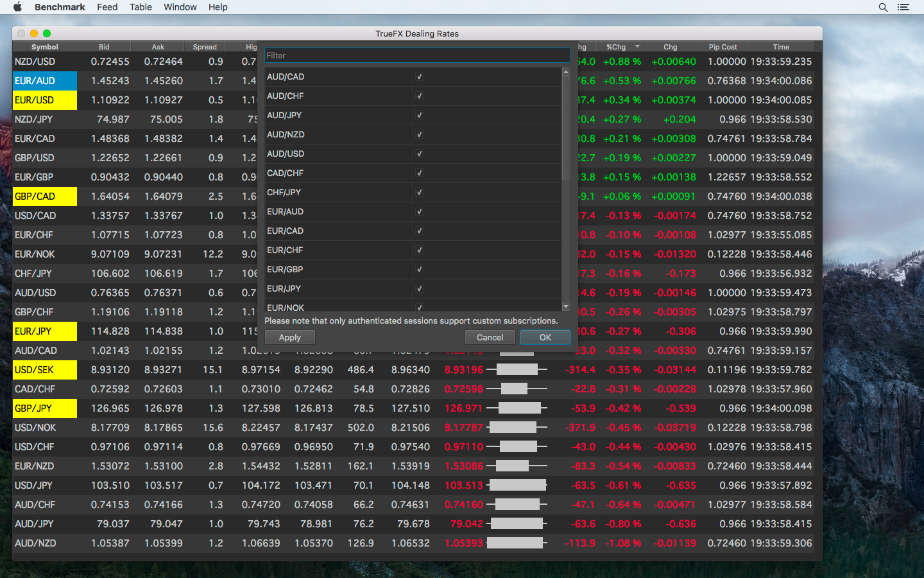Click AUD/NZD range bar indicator

coord(517,543)
